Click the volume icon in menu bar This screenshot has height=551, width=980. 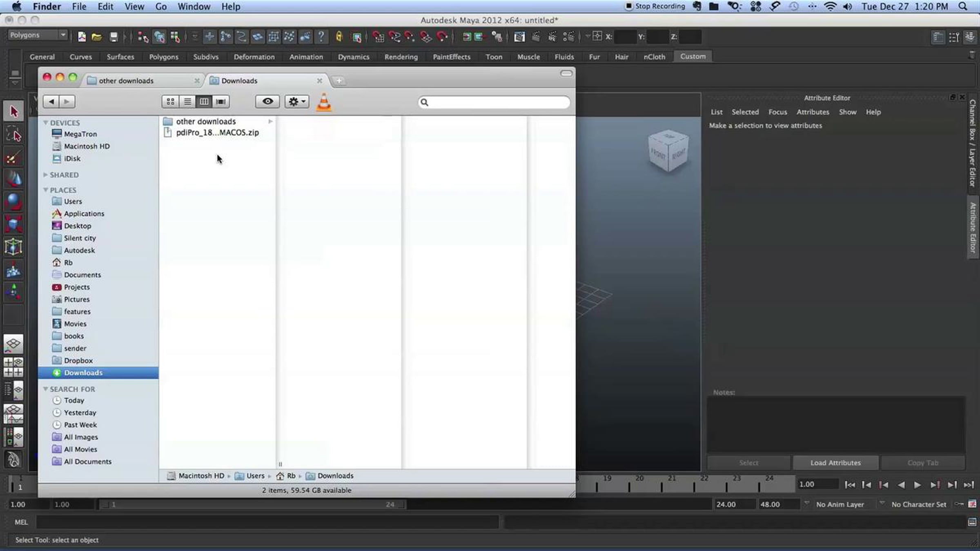[x=848, y=7]
